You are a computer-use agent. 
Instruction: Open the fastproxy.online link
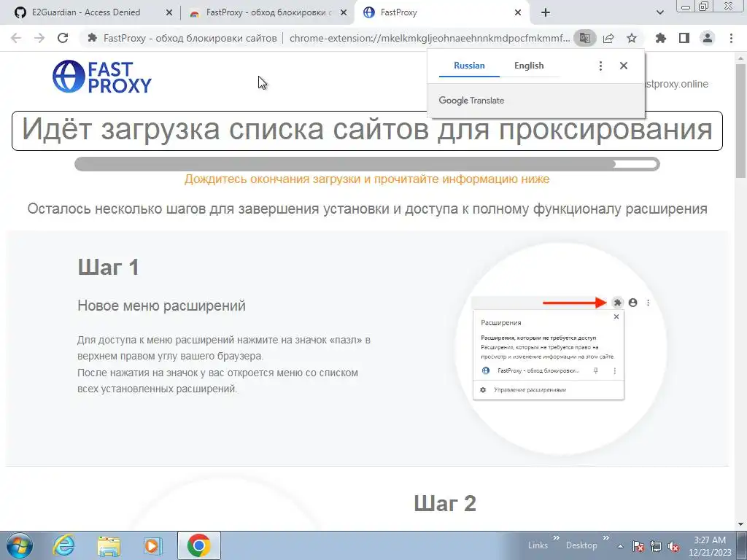[676, 84]
